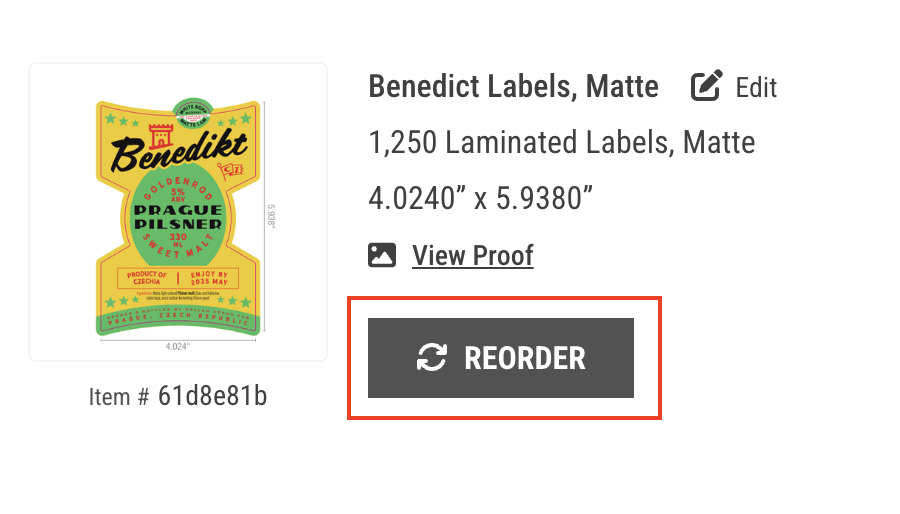Click the REORDER button text
Screen dimensions: 900x514
click(x=525, y=359)
